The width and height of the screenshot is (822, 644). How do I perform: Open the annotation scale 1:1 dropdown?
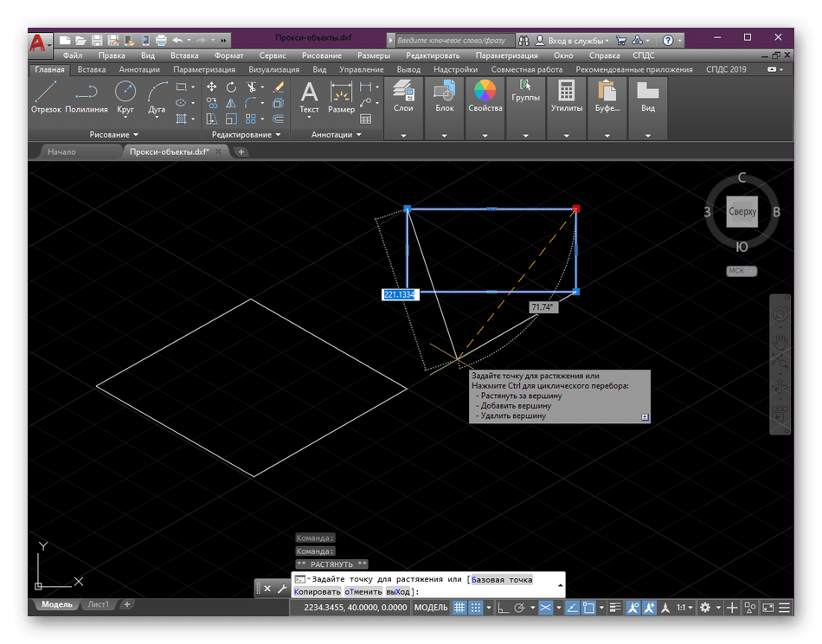(684, 608)
